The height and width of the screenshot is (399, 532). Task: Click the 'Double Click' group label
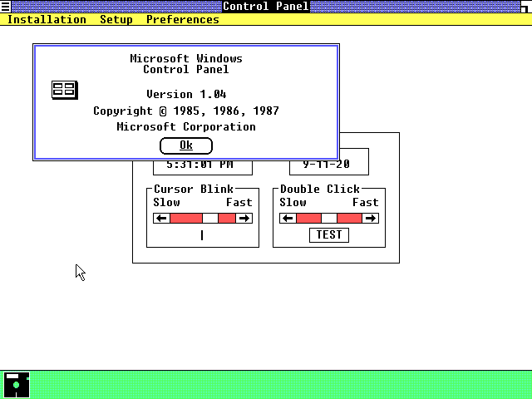[319, 189]
